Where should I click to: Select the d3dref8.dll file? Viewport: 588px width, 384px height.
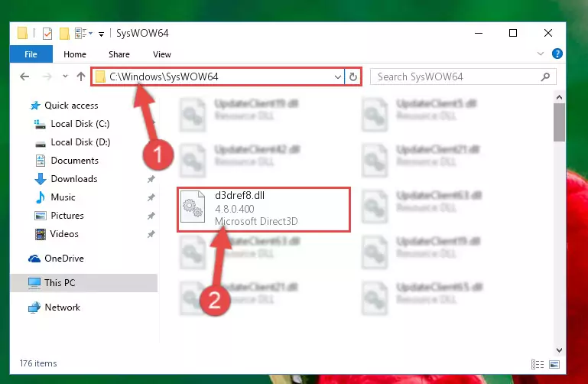point(264,210)
